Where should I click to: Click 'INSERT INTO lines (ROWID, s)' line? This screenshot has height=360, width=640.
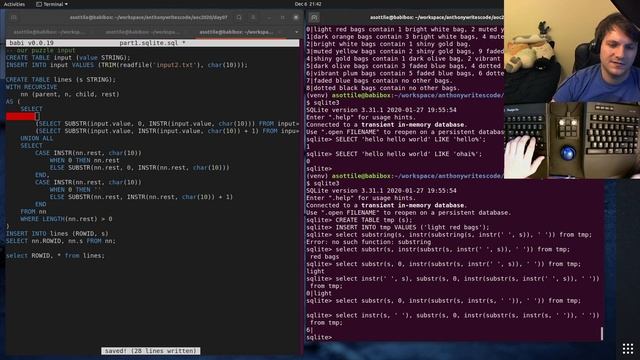[57, 234]
